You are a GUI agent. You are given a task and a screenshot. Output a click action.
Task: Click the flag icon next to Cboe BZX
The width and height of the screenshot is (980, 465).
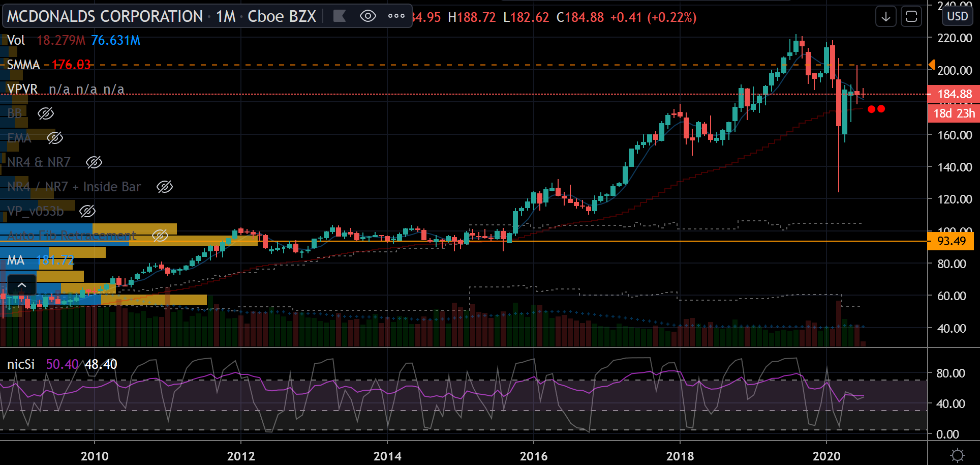pos(340,16)
